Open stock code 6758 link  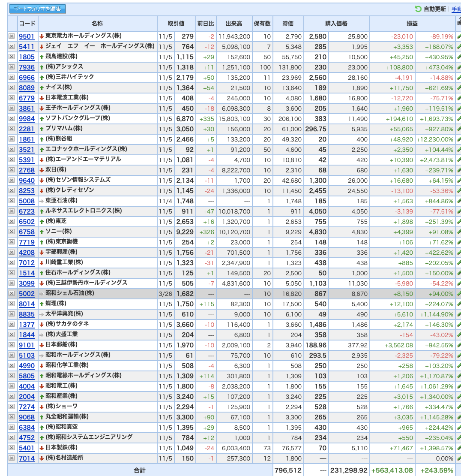coord(27,232)
